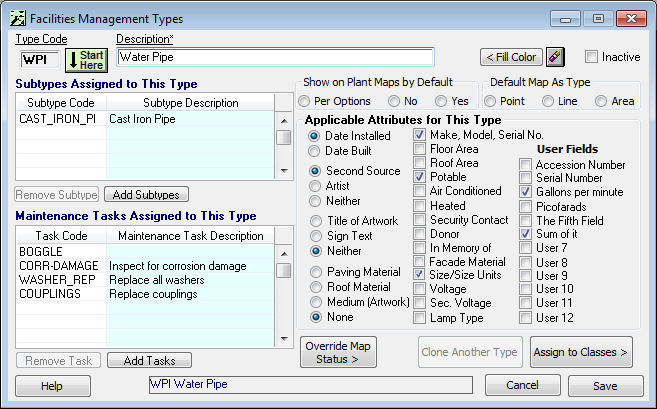Toggle the Inactive checkbox
The image size is (657, 409).
click(591, 57)
